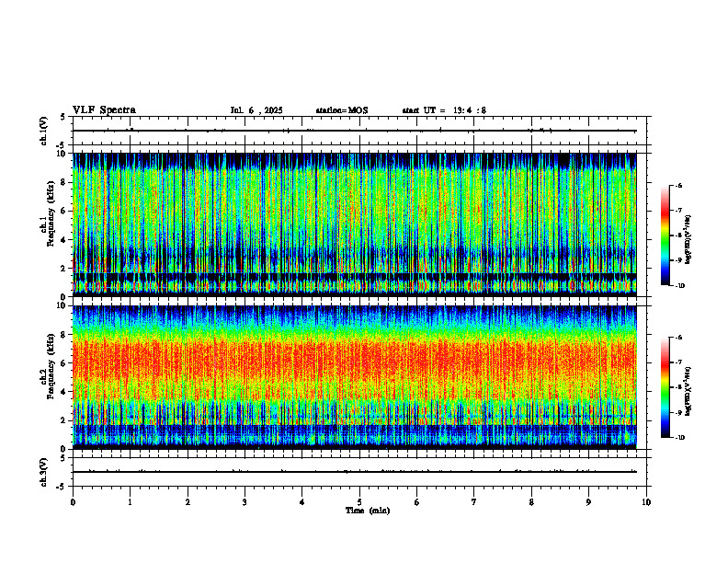This screenshot has height=563, width=728.
Task: Click the ch.2 spectrogram panel
Action: 354,377
